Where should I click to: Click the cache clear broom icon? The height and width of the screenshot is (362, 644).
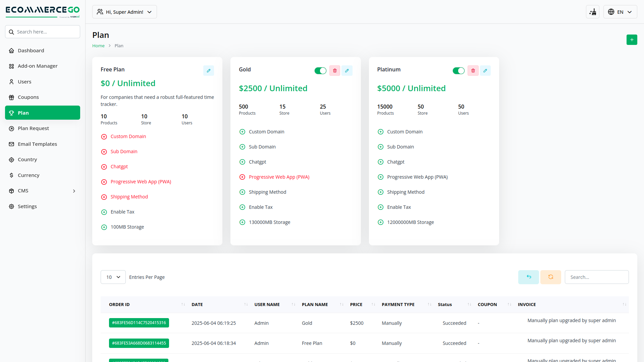(593, 12)
